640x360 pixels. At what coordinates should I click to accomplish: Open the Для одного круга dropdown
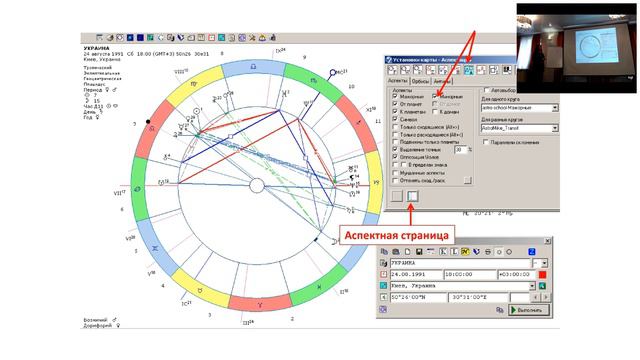click(x=555, y=108)
